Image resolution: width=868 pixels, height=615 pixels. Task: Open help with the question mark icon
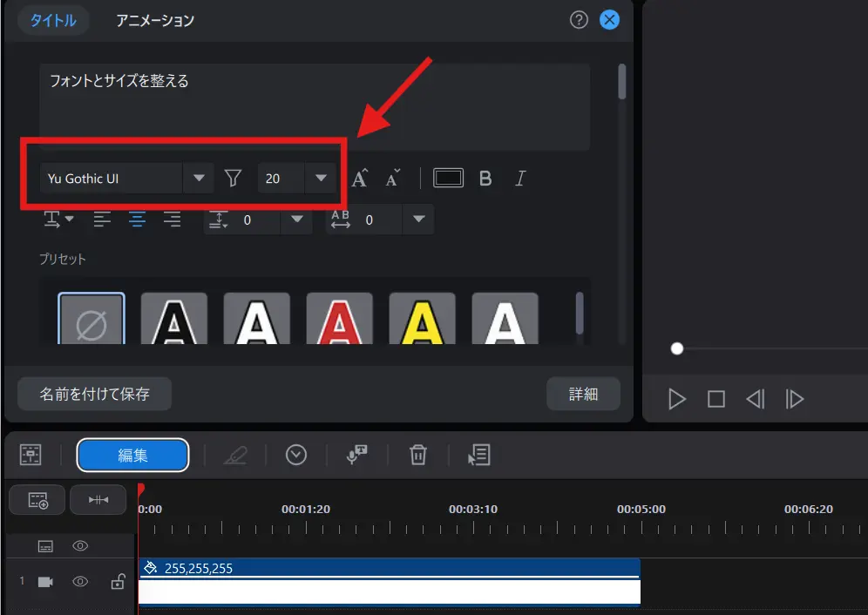click(x=579, y=20)
